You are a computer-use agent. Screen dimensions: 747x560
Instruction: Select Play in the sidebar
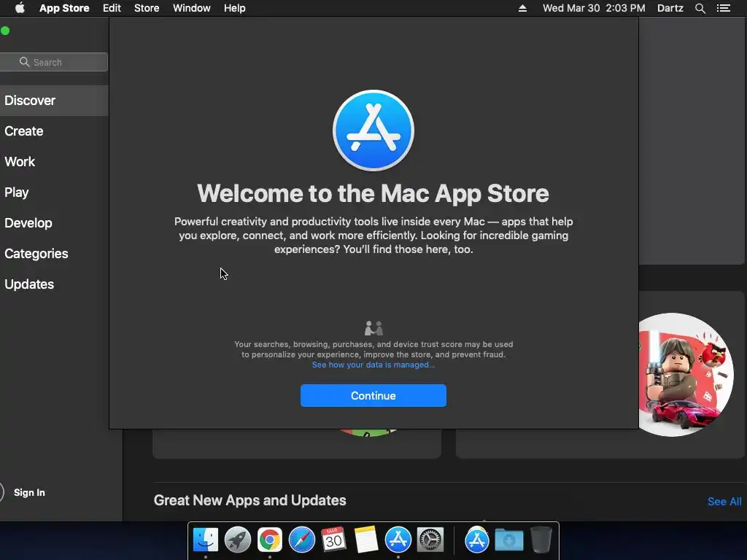[x=17, y=192]
